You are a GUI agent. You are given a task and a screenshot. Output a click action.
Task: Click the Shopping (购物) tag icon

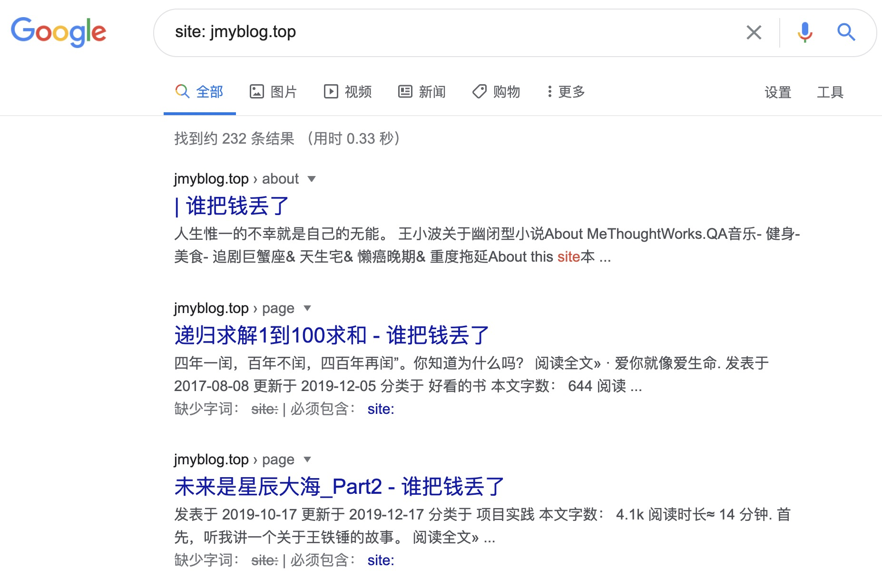(x=479, y=91)
